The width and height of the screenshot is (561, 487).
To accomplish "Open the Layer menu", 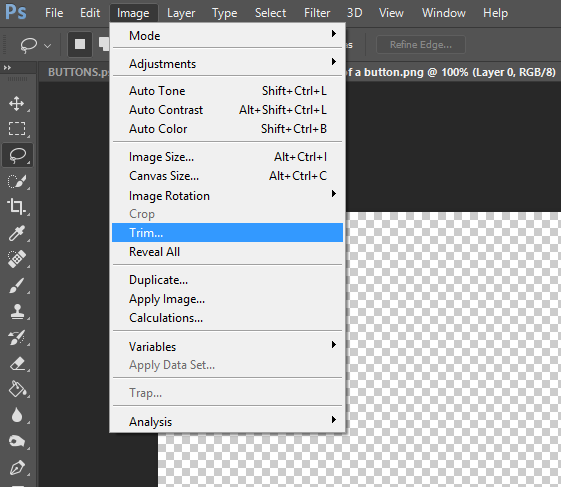I will pyautogui.click(x=181, y=13).
